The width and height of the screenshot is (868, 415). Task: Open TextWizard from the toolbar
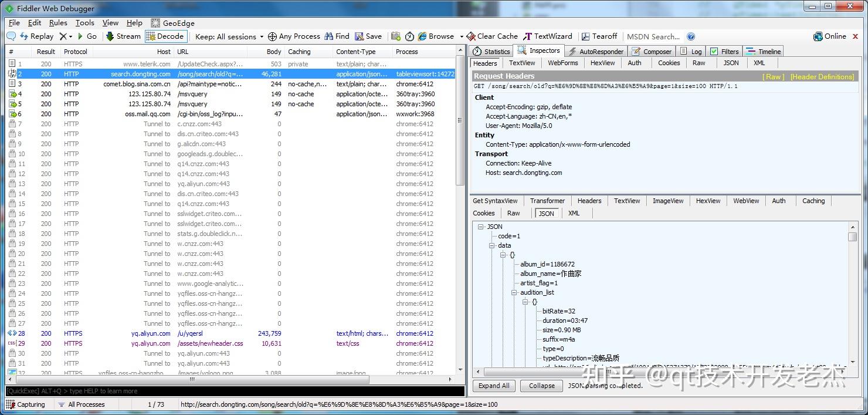click(x=547, y=36)
